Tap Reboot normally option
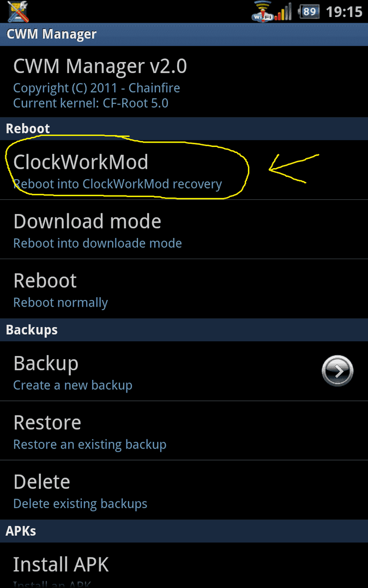 (x=184, y=289)
